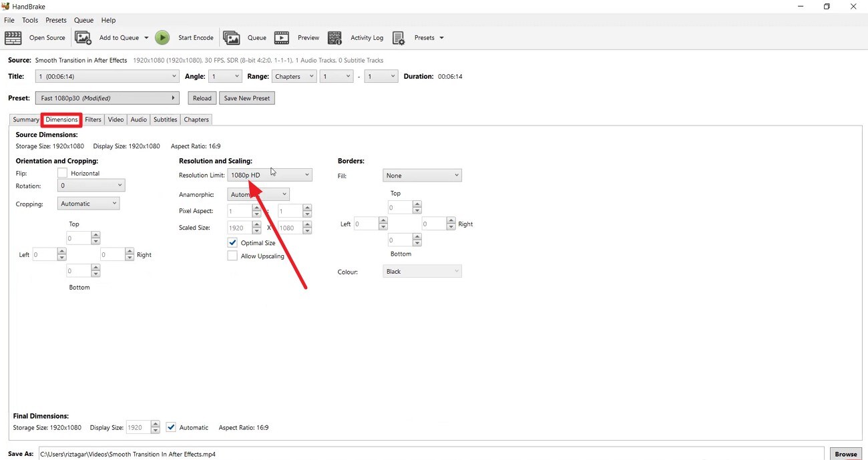Click the Open Source toolbar icon

point(13,37)
